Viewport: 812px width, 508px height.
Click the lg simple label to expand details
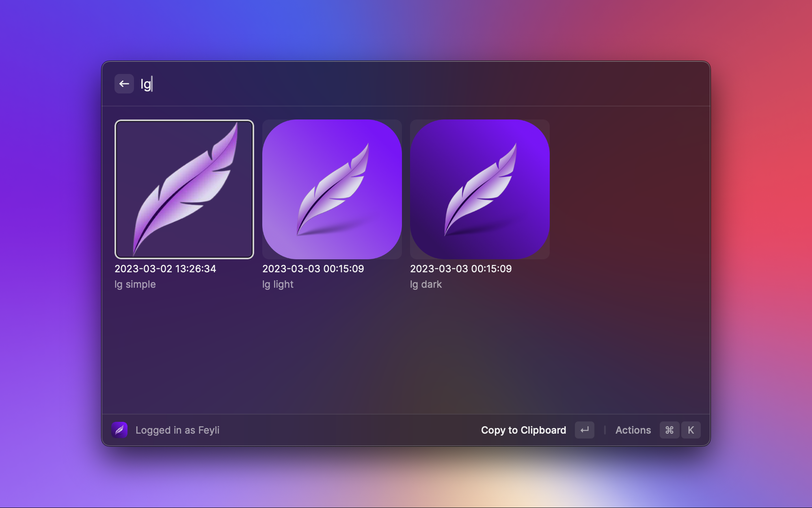pyautogui.click(x=135, y=284)
